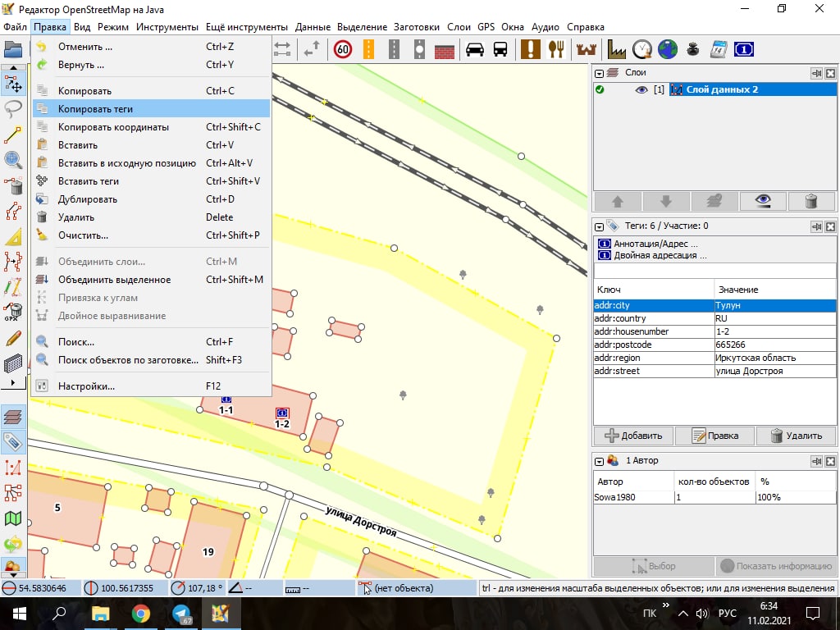Viewport: 840px width, 630px height.
Task: Click the factory man-made preset icon
Action: point(617,50)
